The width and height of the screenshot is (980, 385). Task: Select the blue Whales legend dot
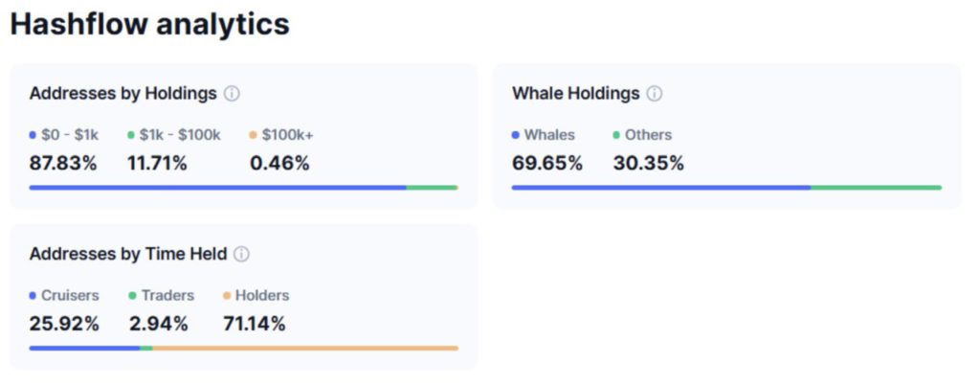pyautogui.click(x=516, y=135)
